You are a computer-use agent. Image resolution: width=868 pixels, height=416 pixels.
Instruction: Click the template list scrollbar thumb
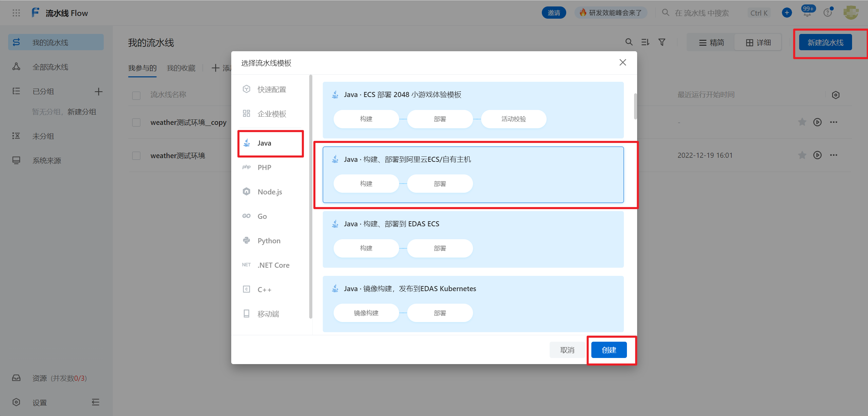[635, 106]
